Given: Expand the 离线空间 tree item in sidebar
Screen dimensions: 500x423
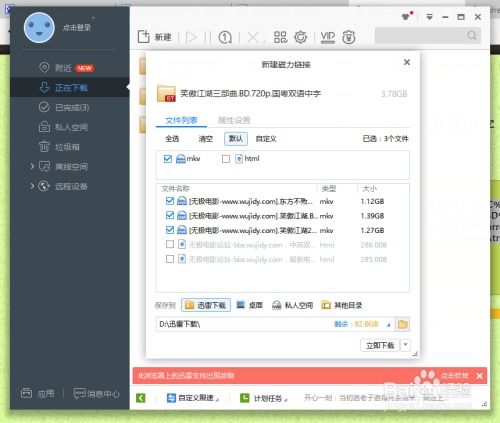Looking at the screenshot, I should [x=32, y=166].
